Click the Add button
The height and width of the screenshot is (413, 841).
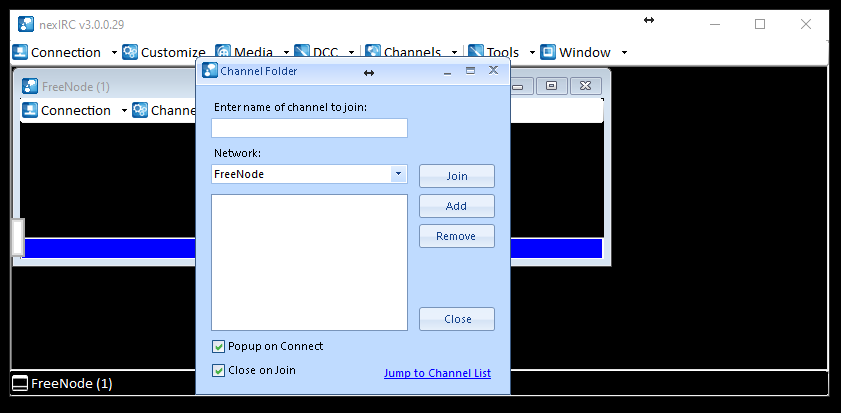pyautogui.click(x=457, y=206)
